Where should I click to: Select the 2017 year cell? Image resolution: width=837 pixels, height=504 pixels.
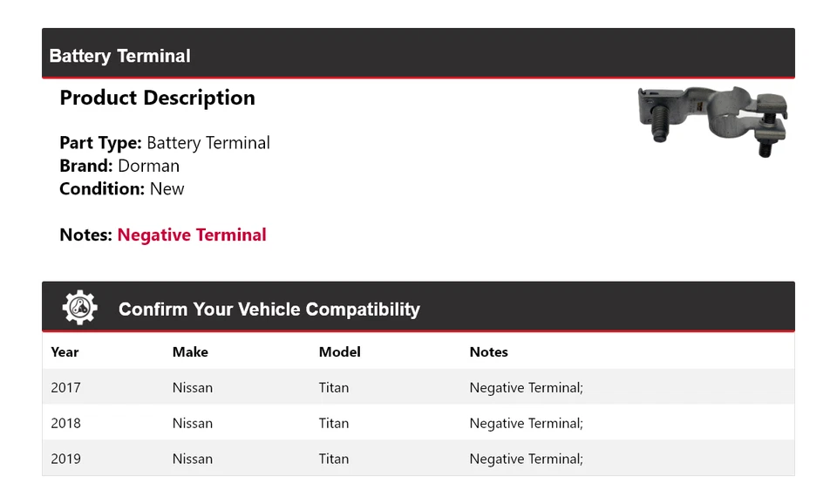(65, 387)
